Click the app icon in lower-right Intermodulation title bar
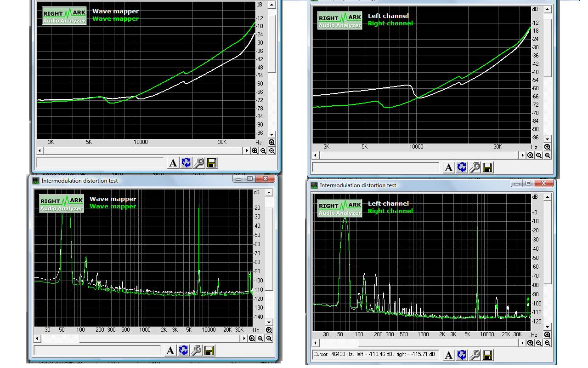Viewport: 588px width, 368px height. click(x=314, y=185)
